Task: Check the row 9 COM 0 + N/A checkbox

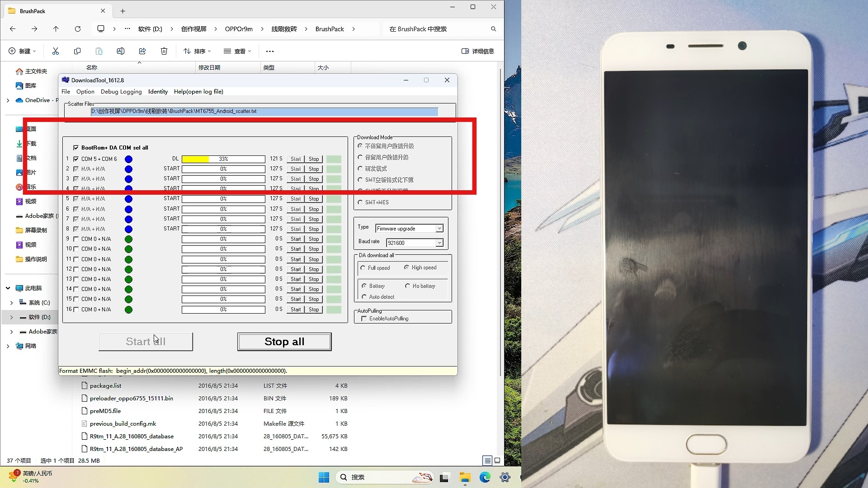Action: [x=76, y=239]
